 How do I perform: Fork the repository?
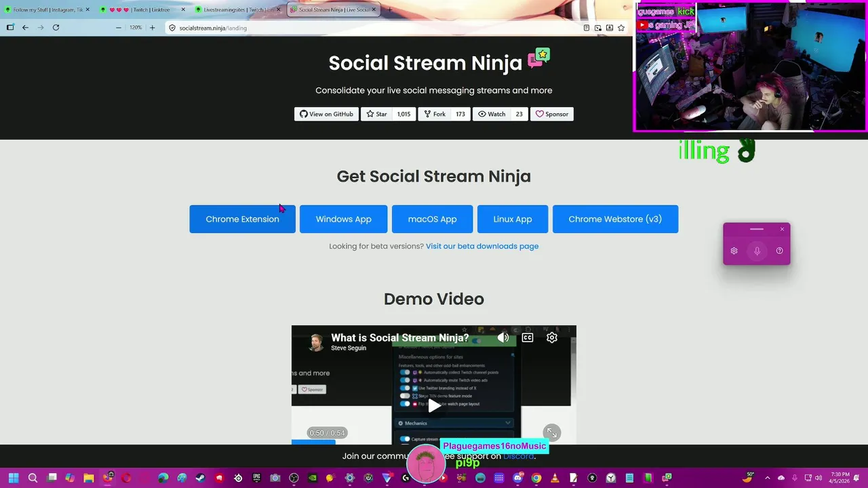[435, 114]
